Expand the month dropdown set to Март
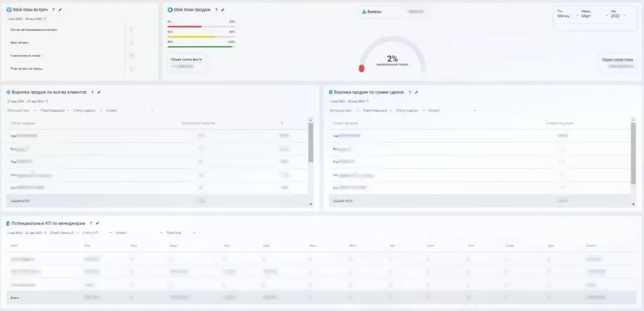The width and height of the screenshot is (644, 311). click(591, 16)
